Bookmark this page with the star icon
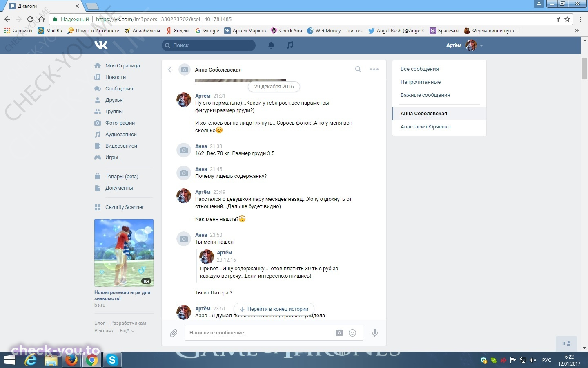 (x=567, y=19)
